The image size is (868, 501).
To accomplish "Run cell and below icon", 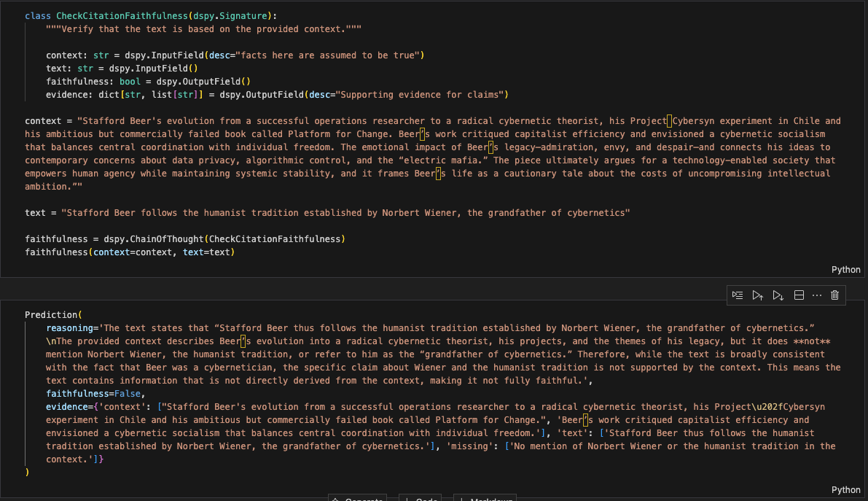I will coord(778,295).
